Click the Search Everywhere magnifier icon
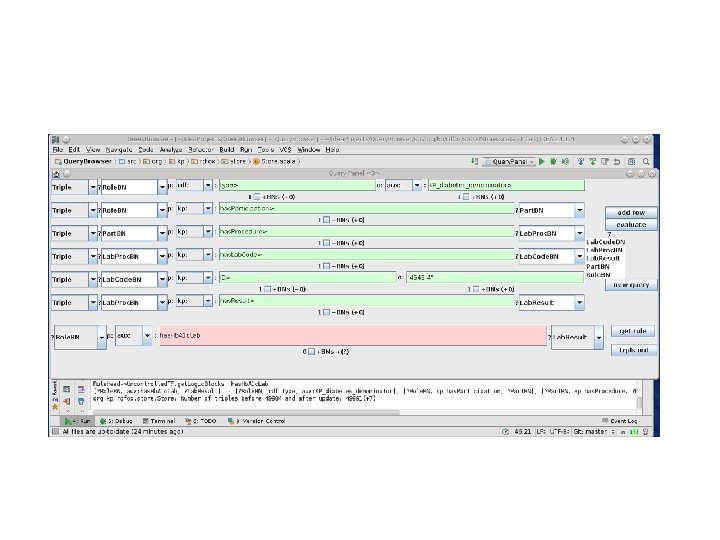Image resolution: width=720 pixels, height=540 pixels. coord(646,162)
